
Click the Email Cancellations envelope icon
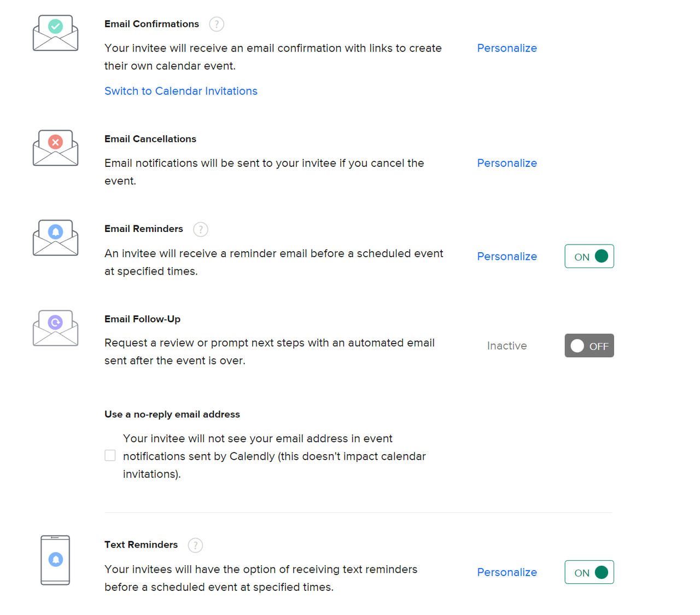pos(55,148)
